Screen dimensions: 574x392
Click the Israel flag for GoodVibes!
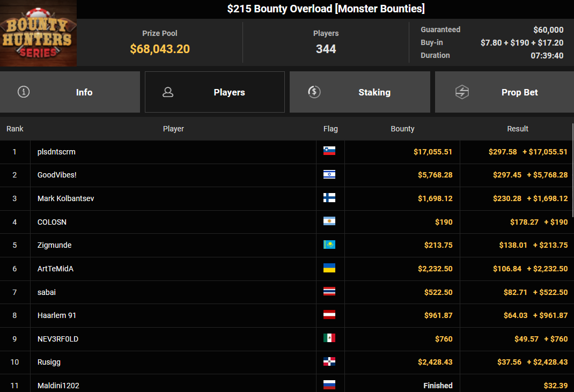[x=329, y=174]
